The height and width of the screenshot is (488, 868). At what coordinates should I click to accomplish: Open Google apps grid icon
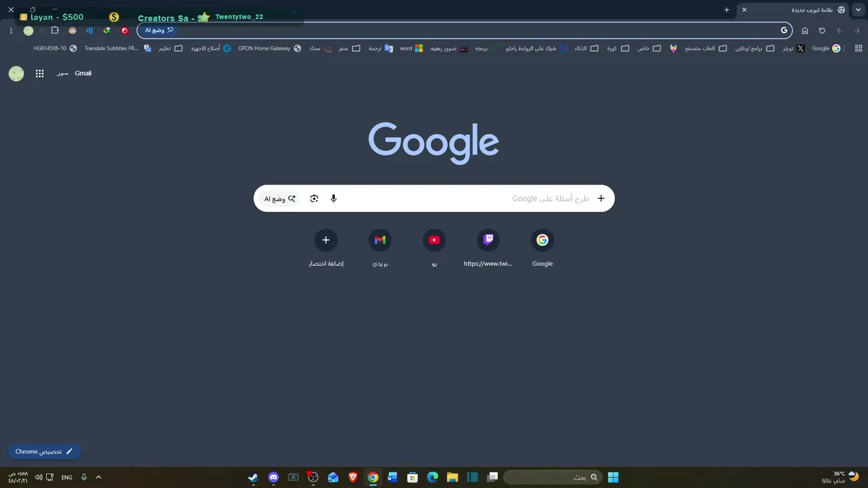pos(40,74)
